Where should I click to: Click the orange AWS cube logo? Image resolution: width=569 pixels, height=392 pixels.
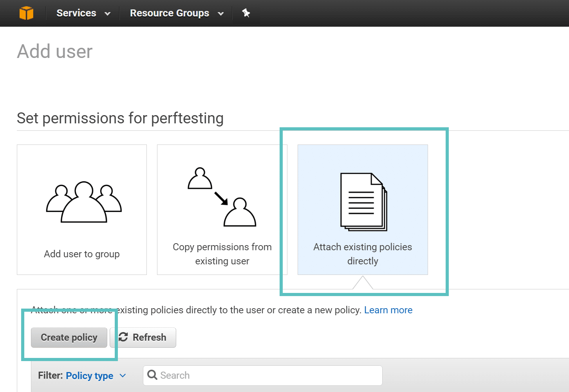27,13
